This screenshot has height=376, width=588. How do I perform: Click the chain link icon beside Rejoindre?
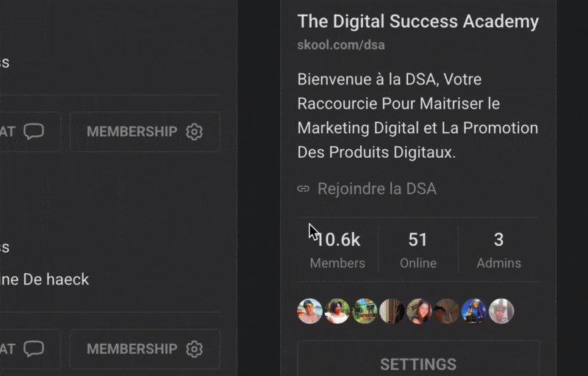[x=304, y=189]
